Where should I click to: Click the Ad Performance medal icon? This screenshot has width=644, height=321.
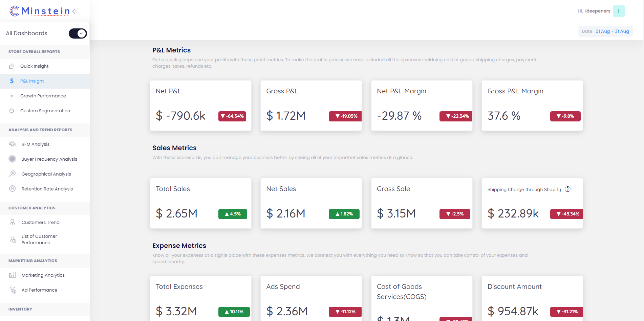pos(12,290)
